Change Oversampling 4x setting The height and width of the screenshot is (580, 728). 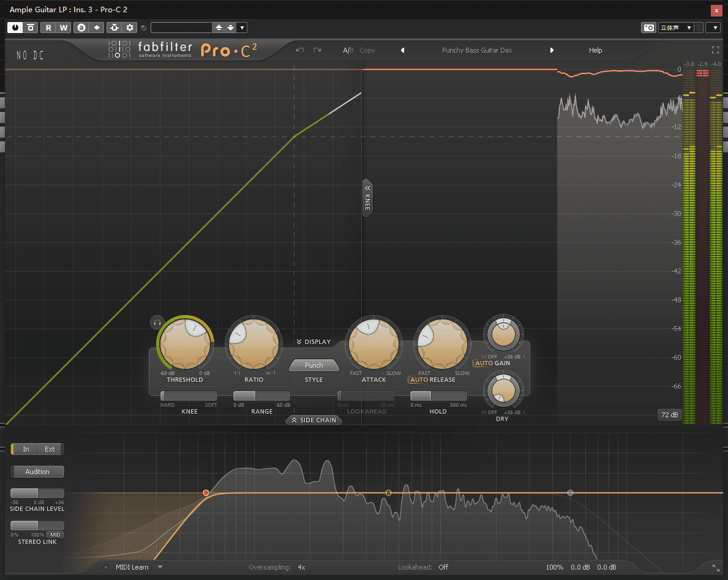tap(301, 567)
